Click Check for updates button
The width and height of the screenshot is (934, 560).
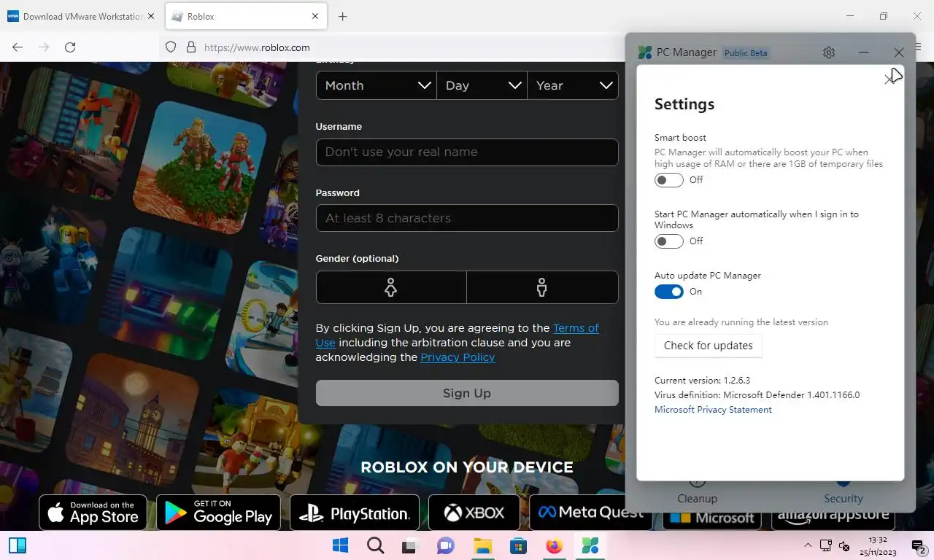[708, 346]
